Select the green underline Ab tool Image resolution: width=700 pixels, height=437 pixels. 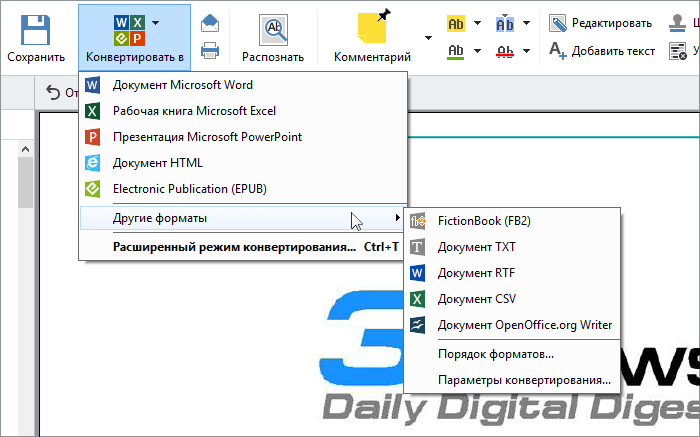pos(456,51)
